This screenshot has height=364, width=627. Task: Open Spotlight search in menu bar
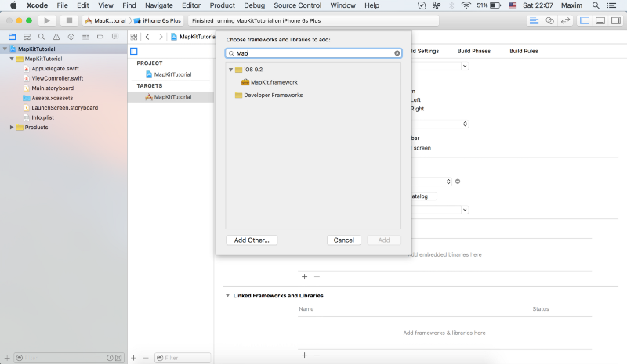click(596, 5)
